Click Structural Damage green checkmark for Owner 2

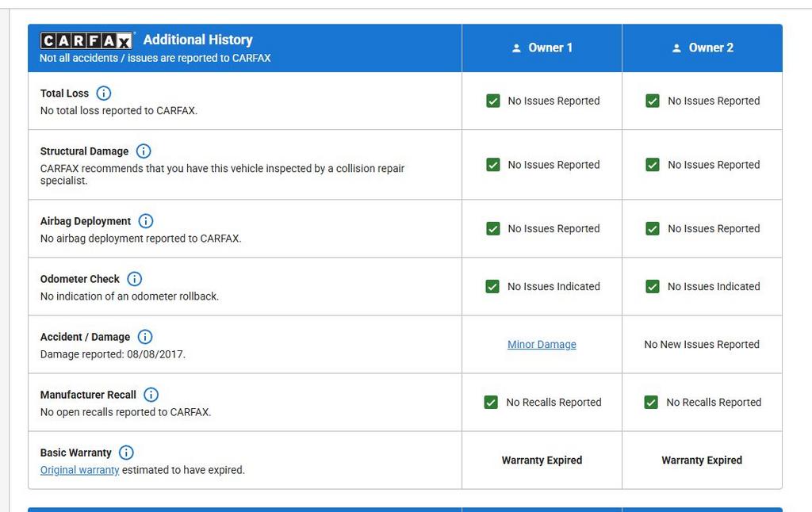653,165
